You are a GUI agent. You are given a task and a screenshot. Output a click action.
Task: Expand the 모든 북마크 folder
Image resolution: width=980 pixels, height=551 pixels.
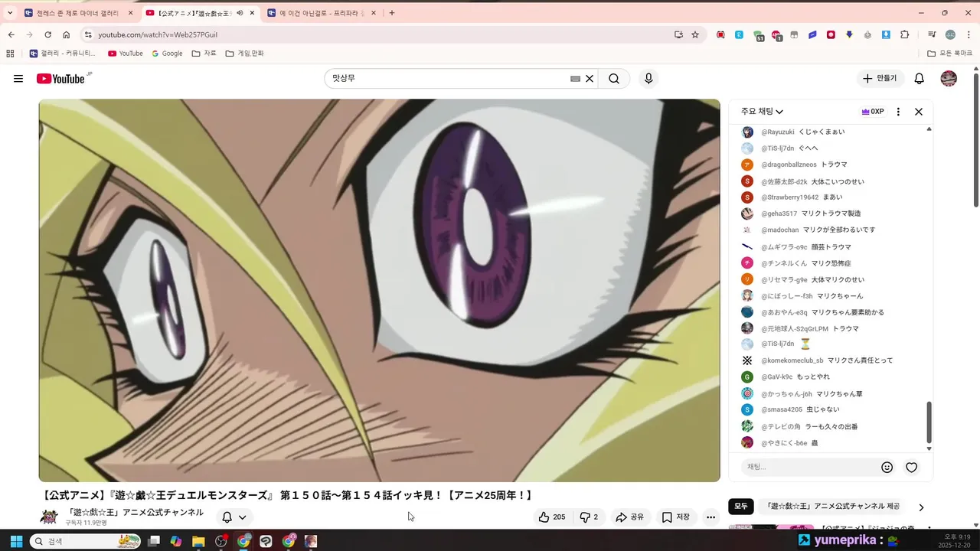pyautogui.click(x=949, y=54)
